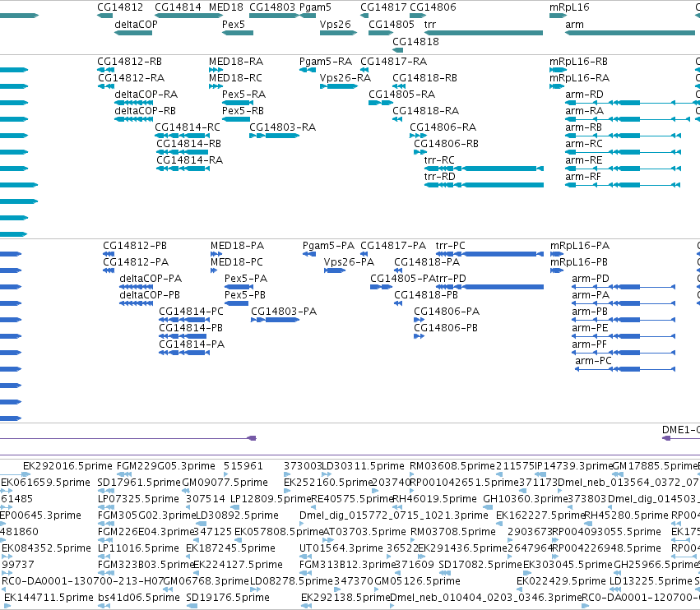700x610 pixels.
Task: Click the CG14817 gene label
Action: [x=383, y=7]
